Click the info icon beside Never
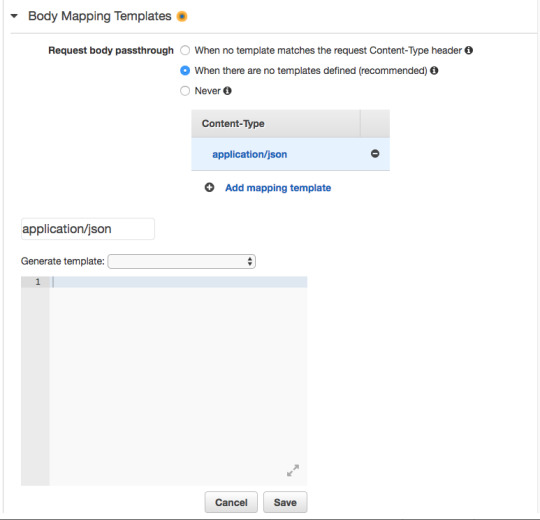The image size is (540, 520). tap(227, 91)
